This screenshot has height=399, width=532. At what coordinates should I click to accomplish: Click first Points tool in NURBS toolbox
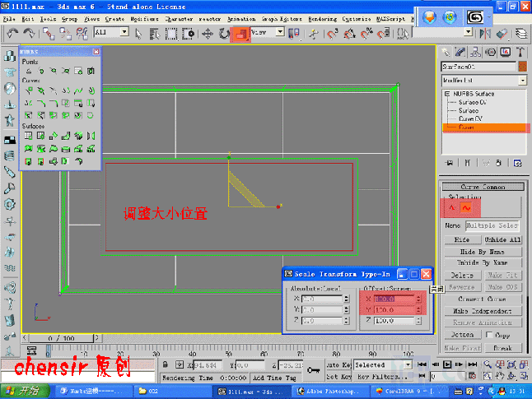pyautogui.click(x=29, y=72)
